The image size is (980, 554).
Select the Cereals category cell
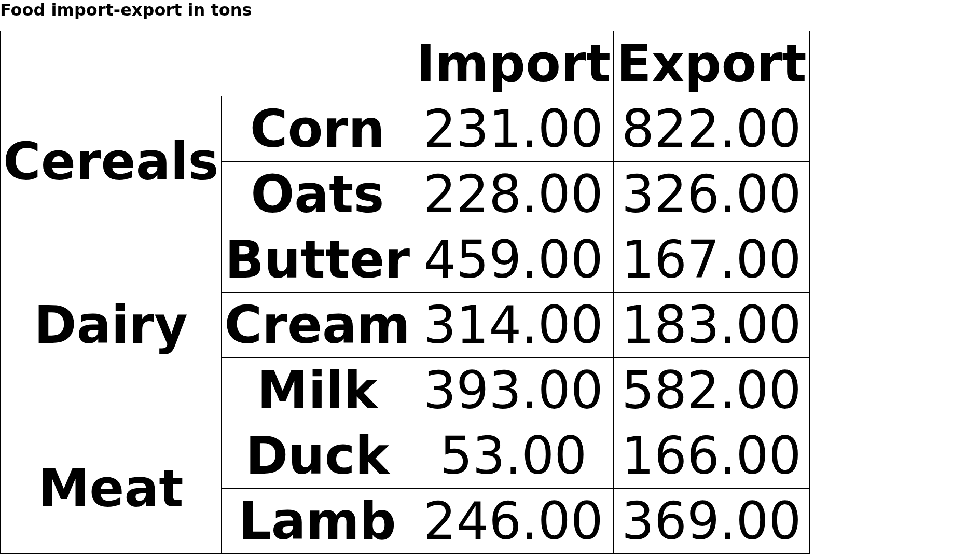click(111, 162)
